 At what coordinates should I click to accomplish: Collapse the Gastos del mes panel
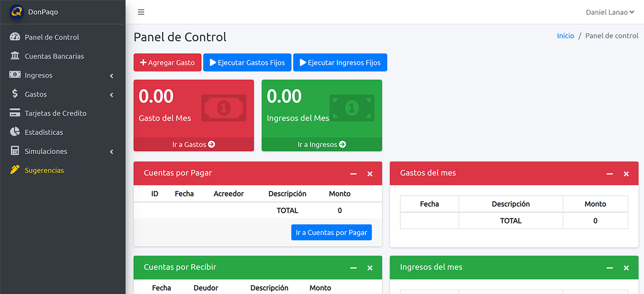610,174
